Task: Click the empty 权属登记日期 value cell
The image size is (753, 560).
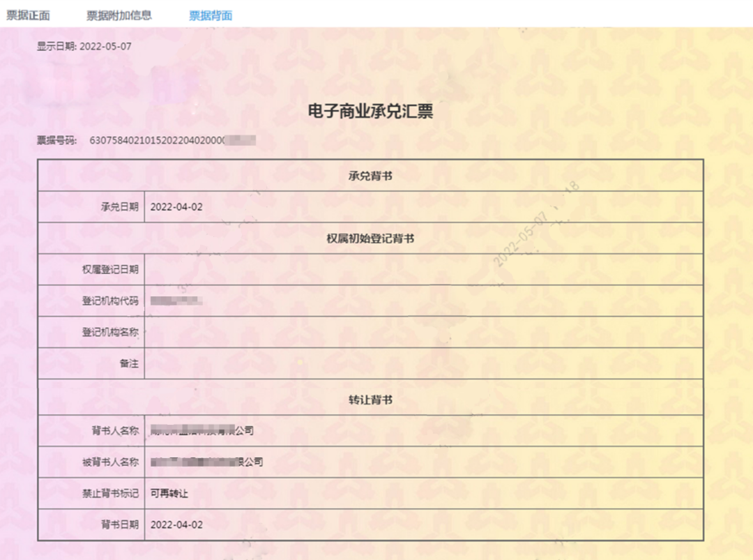Action: coord(423,269)
